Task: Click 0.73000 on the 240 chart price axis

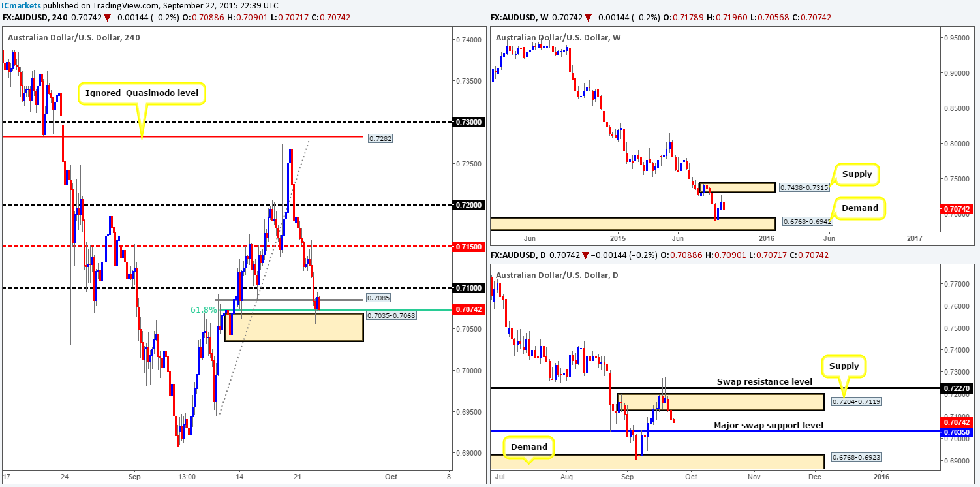Action: (467, 122)
